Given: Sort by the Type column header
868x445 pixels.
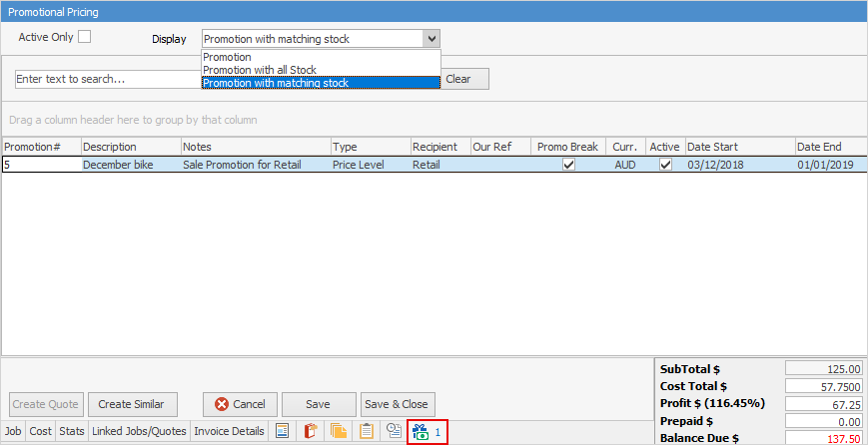Looking at the screenshot, I should coord(371,147).
